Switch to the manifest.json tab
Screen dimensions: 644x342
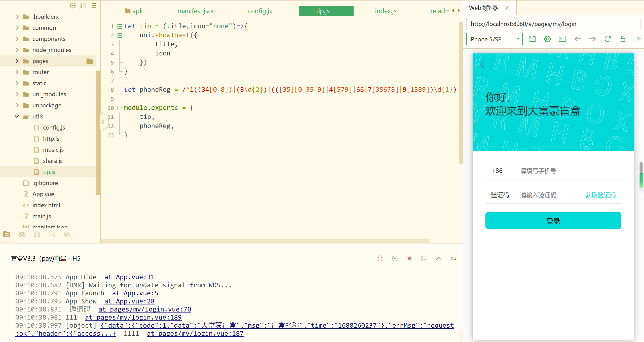[196, 11]
